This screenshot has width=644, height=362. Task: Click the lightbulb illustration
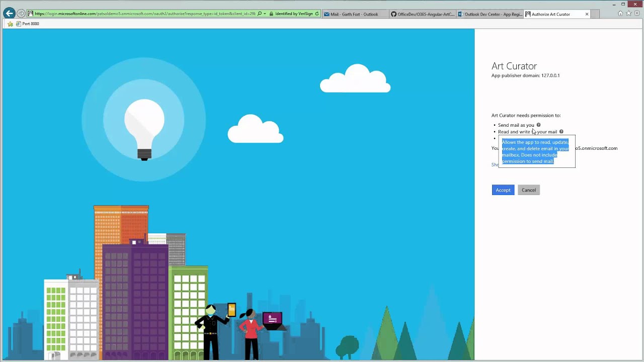[x=144, y=129]
